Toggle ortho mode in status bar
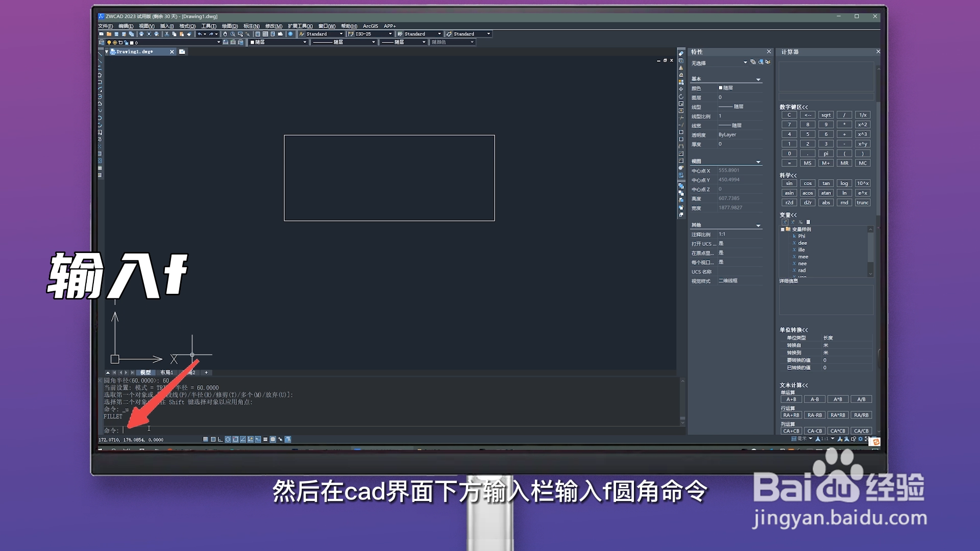 pos(220,439)
